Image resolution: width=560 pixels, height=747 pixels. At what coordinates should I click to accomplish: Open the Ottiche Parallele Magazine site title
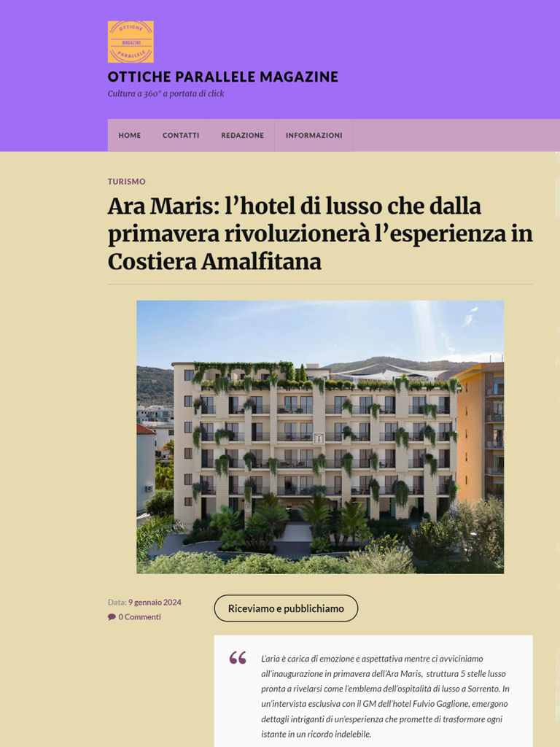pos(223,77)
